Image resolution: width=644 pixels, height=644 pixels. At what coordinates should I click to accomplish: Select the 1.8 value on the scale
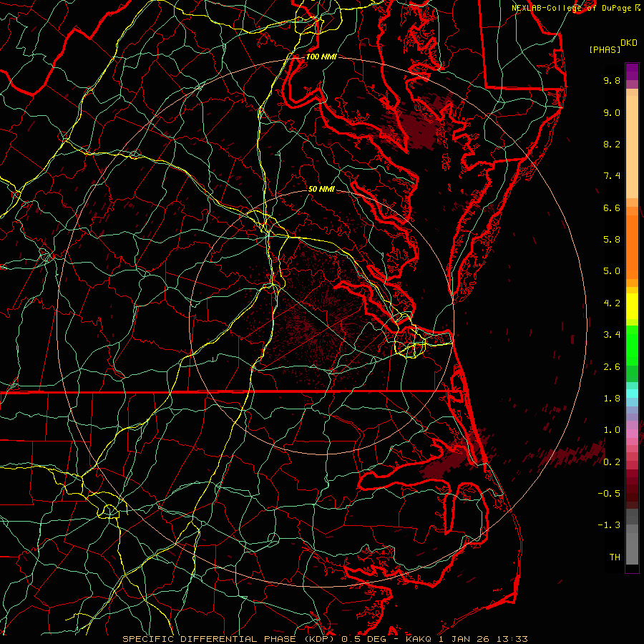[x=612, y=399]
